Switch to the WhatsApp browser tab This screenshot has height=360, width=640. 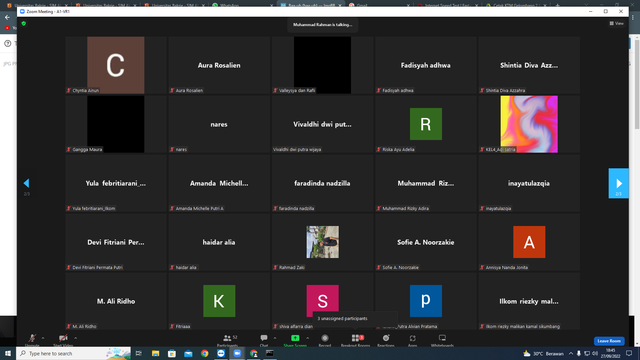click(242, 5)
